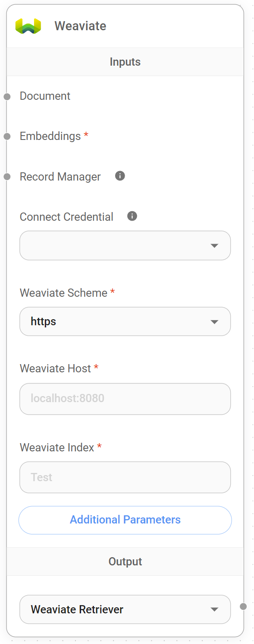Screen dimensions: 254x644
Task: Open the Weaviate Retriever output dropdown
Action: coord(125,609)
